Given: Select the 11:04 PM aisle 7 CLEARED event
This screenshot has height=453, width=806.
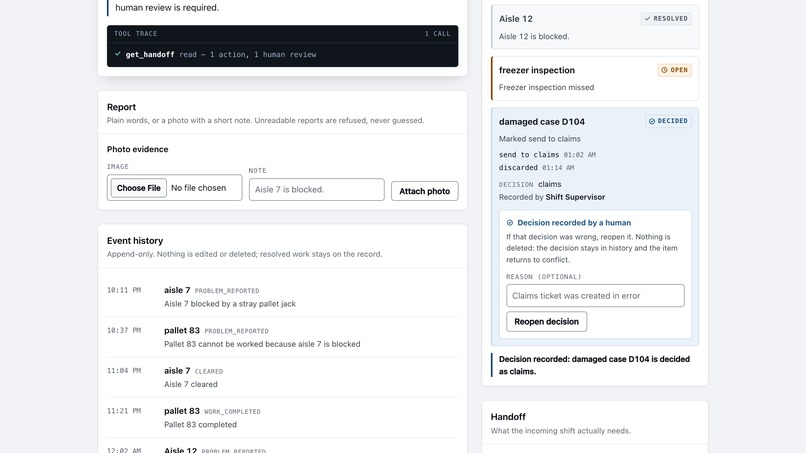Looking at the screenshot, I should coord(282,377).
